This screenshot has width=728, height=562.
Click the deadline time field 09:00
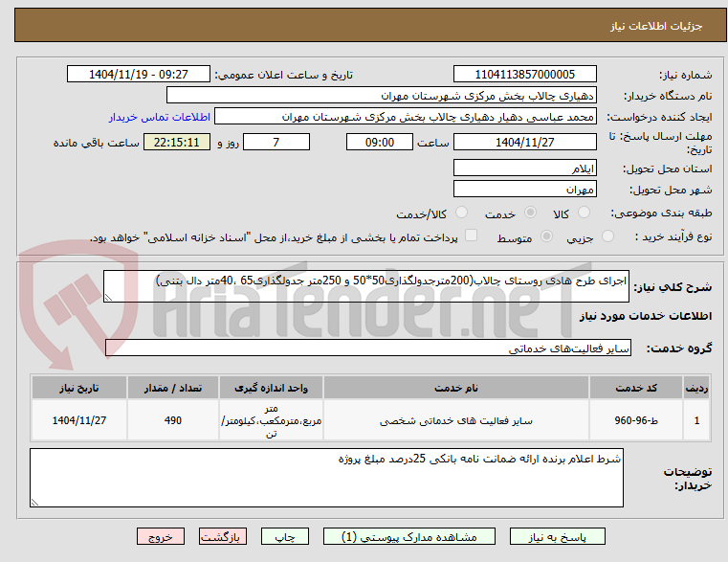click(x=380, y=142)
